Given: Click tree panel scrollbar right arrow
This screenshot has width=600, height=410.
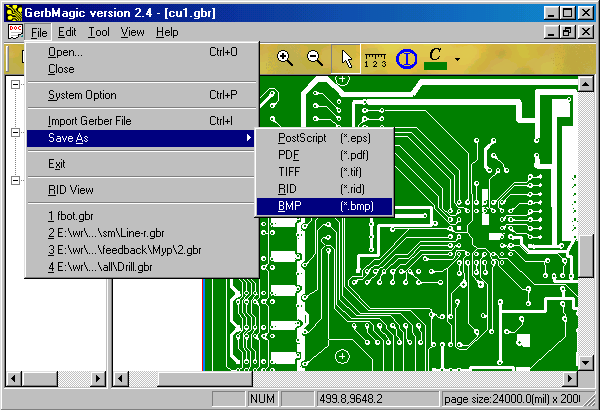Looking at the screenshot, I should click(x=98, y=379).
